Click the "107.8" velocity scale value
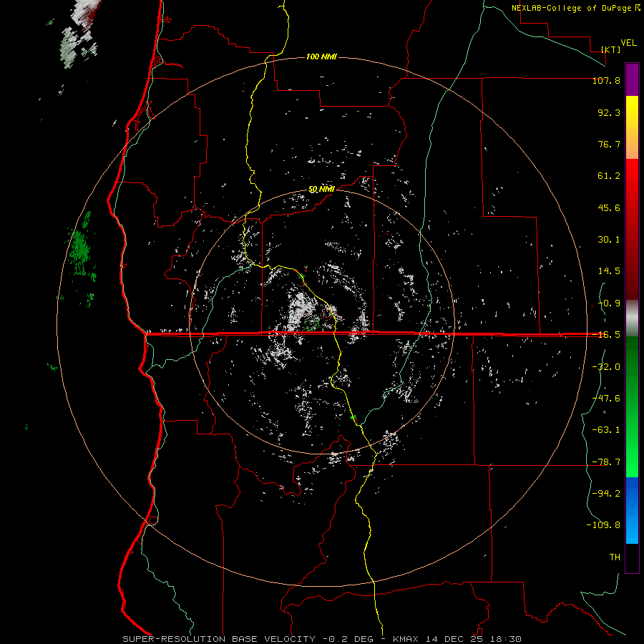 coord(606,80)
